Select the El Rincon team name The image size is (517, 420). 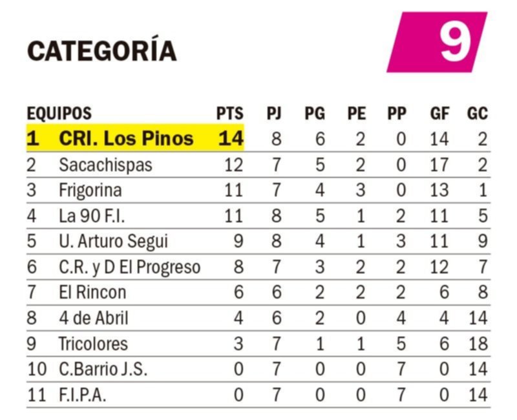click(x=92, y=293)
